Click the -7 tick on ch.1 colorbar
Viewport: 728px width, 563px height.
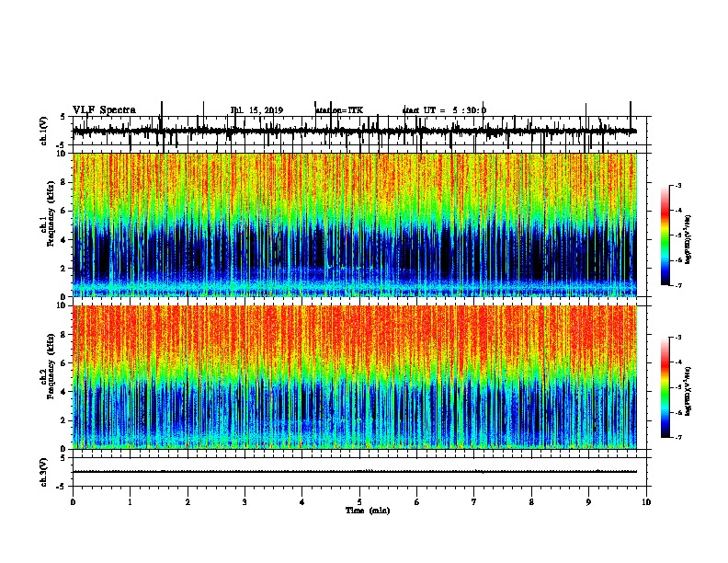tap(677, 285)
